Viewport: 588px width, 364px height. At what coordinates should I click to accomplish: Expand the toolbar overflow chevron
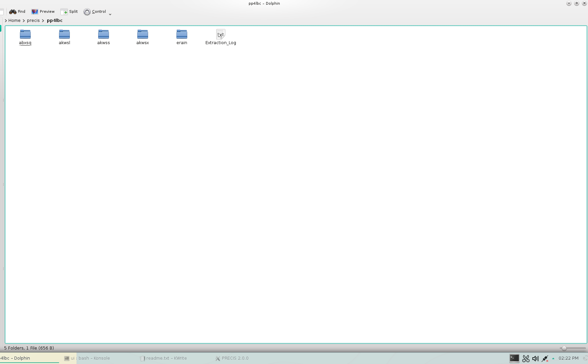coord(110,14)
